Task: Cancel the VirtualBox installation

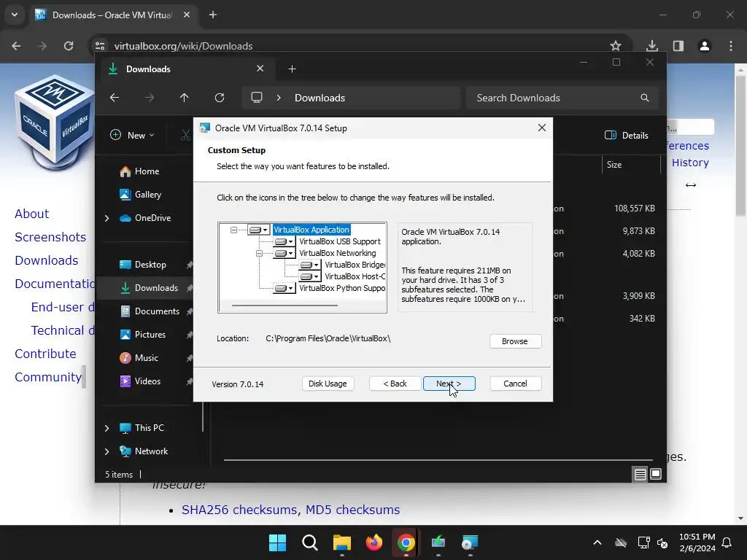Action: 516,384
